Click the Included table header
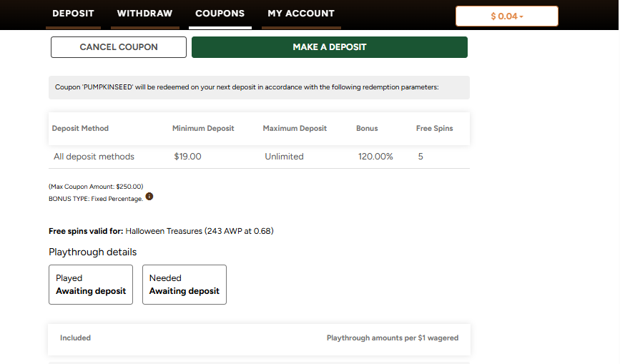The width and height of the screenshot is (620, 364). pos(75,338)
